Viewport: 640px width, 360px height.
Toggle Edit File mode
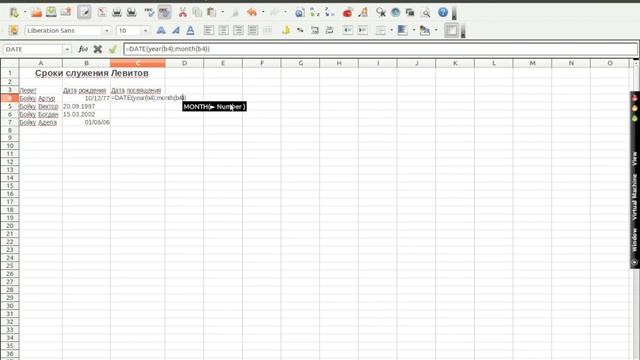(84, 13)
